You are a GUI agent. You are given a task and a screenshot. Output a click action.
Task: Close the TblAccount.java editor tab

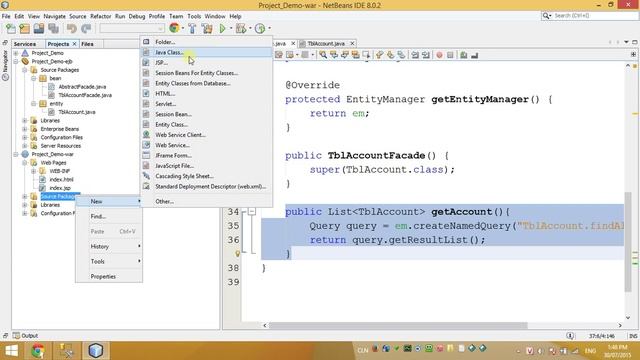[352, 43]
